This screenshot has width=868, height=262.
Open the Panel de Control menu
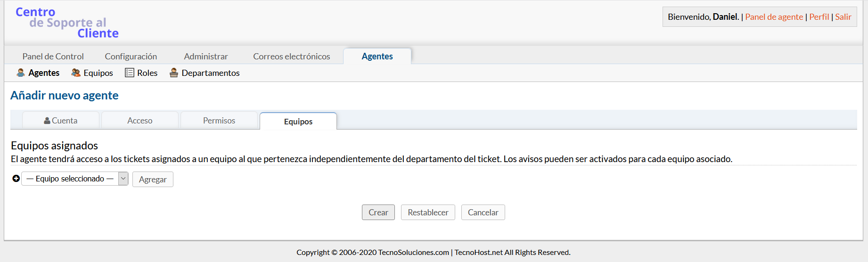pyautogui.click(x=53, y=57)
